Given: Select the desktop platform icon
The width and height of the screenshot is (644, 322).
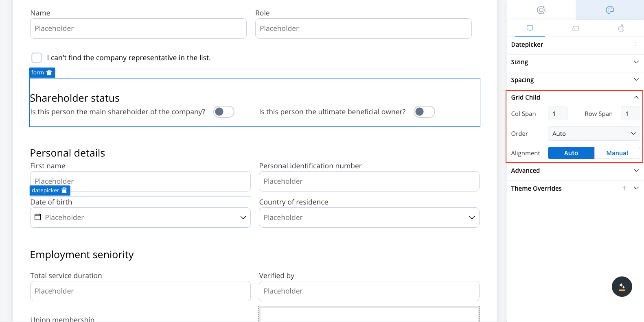Looking at the screenshot, I should 530,28.
